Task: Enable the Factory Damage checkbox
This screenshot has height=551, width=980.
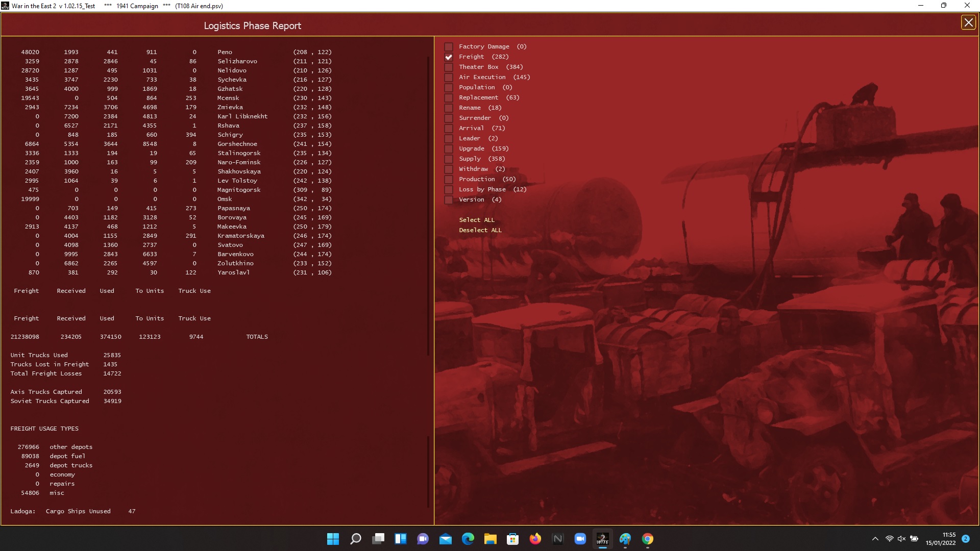Action: [x=449, y=47]
